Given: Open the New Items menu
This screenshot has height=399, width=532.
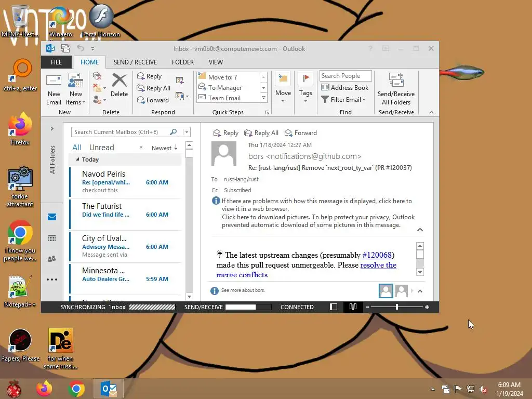Looking at the screenshot, I should 75,89.
